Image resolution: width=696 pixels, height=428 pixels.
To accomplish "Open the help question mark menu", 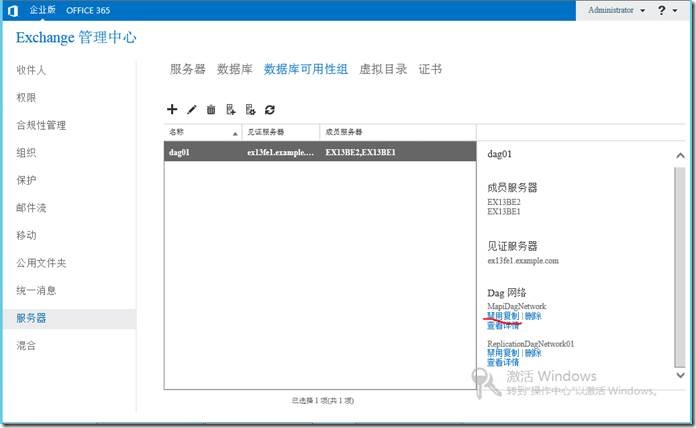I will [667, 10].
